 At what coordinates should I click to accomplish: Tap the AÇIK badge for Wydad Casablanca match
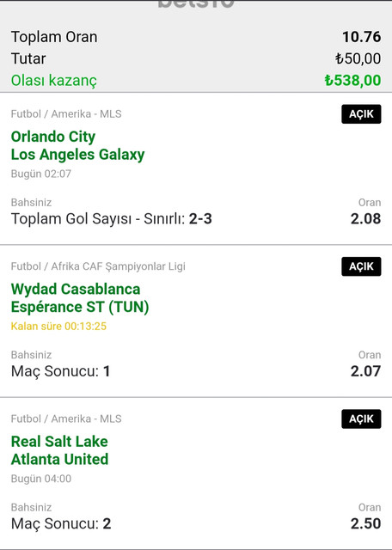(361, 266)
